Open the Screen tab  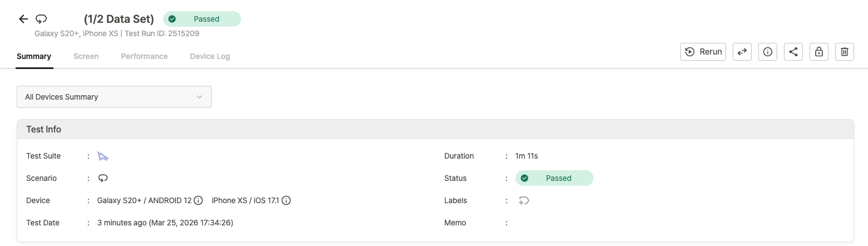86,56
